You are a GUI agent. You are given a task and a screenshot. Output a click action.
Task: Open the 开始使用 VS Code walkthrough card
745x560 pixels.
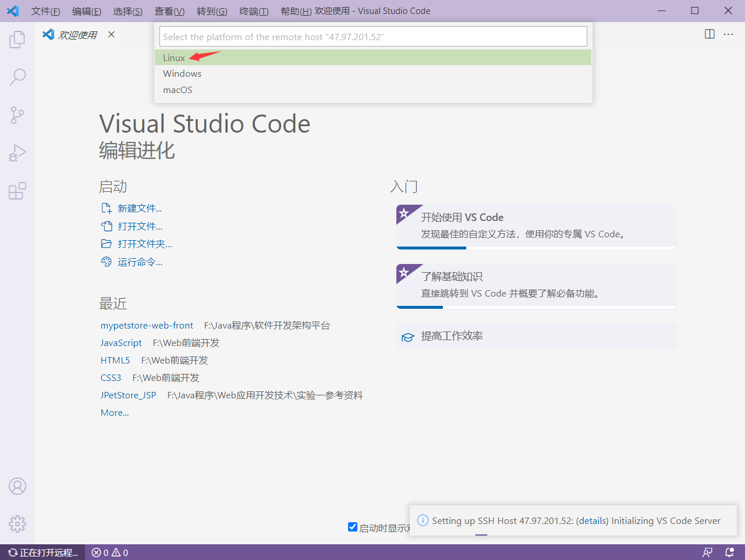tap(536, 227)
